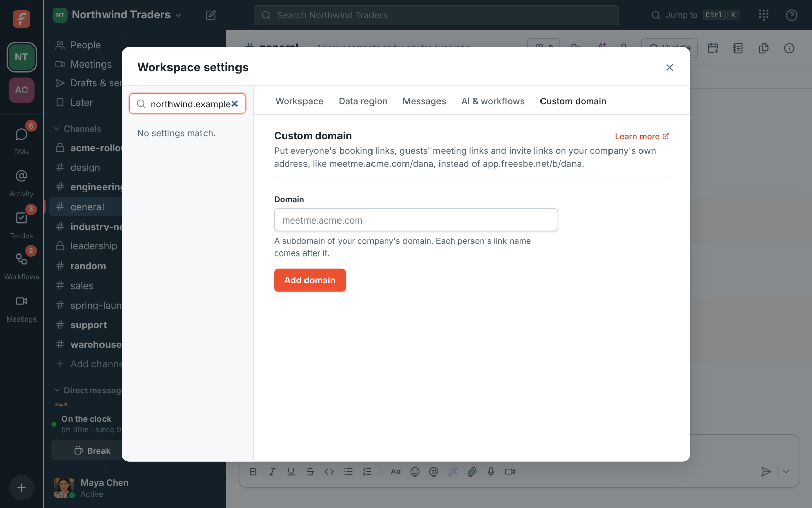Image resolution: width=812 pixels, height=508 pixels.
Task: Open Meetings in the sidebar list
Action: click(85, 64)
